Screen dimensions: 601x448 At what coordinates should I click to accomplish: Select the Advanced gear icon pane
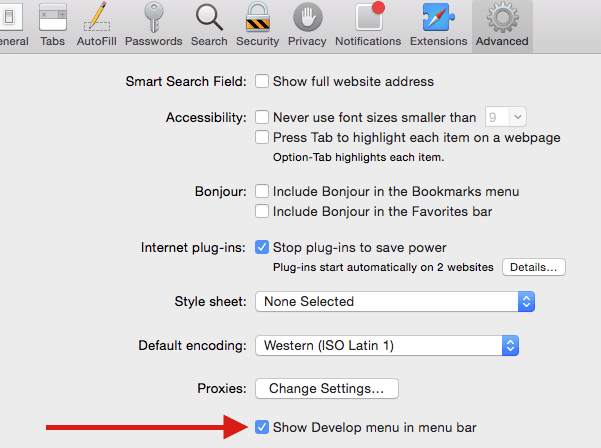pos(502,24)
